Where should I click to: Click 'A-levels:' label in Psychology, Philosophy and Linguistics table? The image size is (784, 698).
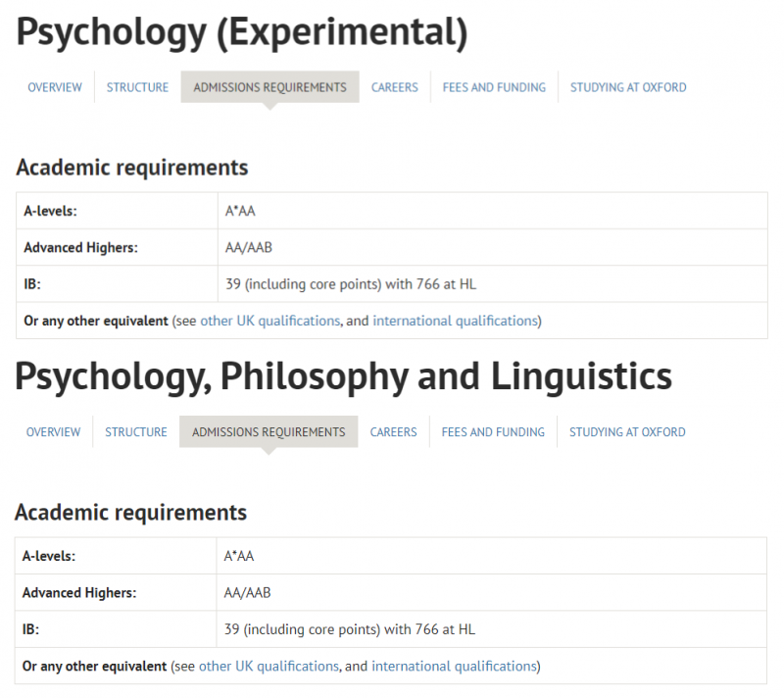pos(49,556)
